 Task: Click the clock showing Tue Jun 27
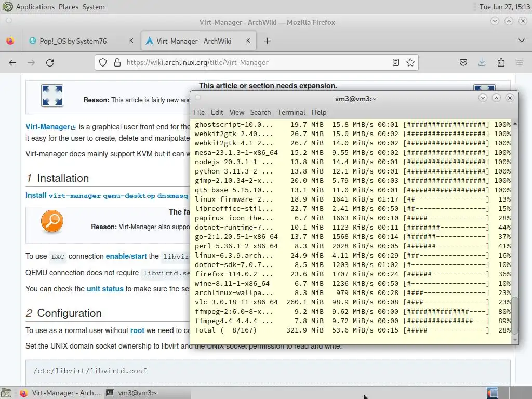[504, 7]
